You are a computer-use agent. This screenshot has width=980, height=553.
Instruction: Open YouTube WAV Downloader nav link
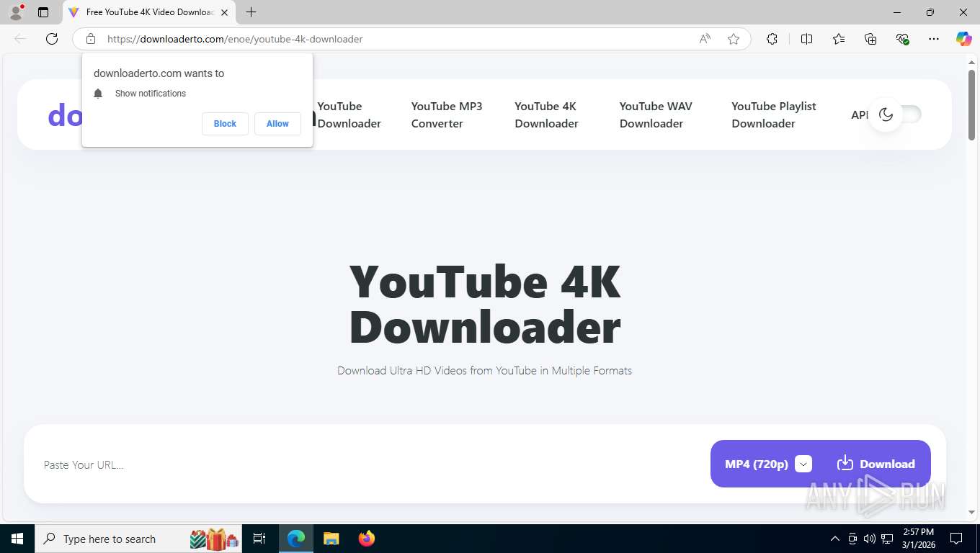pyautogui.click(x=656, y=114)
